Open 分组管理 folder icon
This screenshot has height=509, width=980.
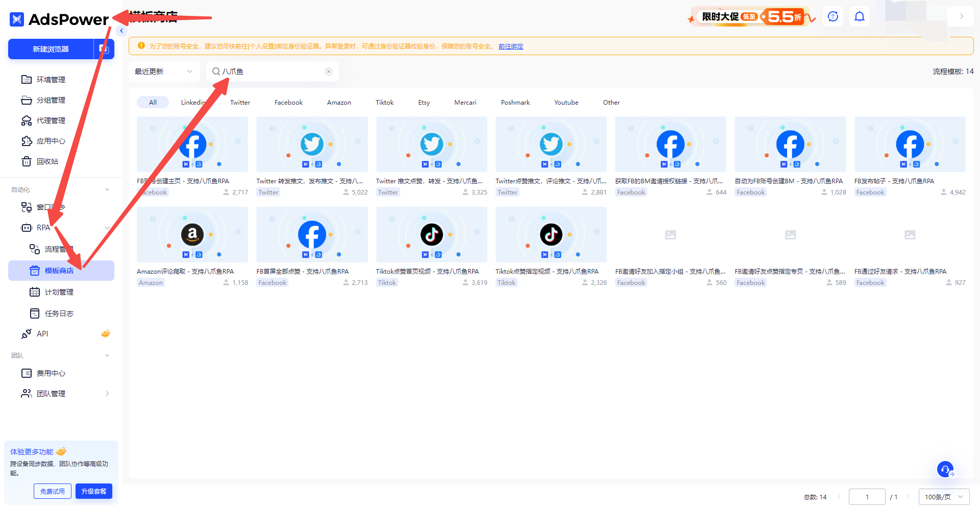pos(27,100)
